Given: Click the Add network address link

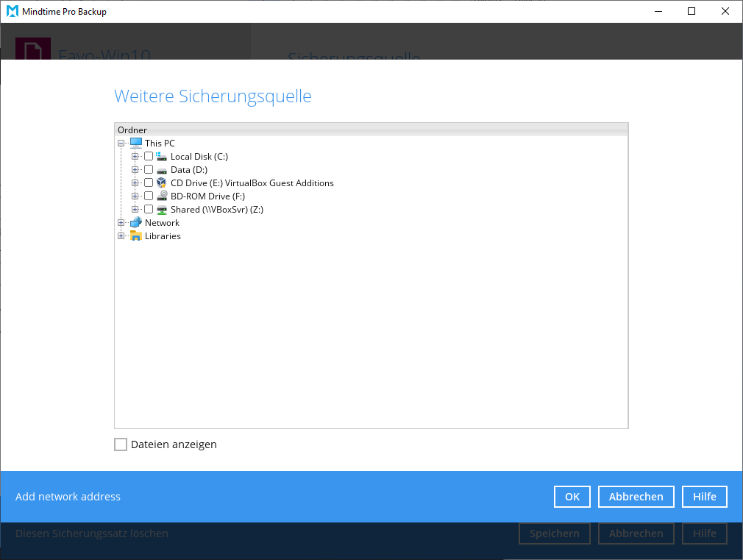Looking at the screenshot, I should (x=68, y=497).
